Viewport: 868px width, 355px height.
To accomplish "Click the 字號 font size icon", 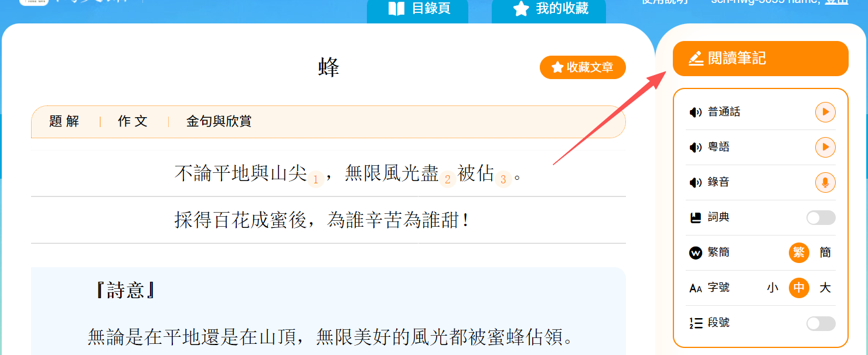I will [x=696, y=288].
